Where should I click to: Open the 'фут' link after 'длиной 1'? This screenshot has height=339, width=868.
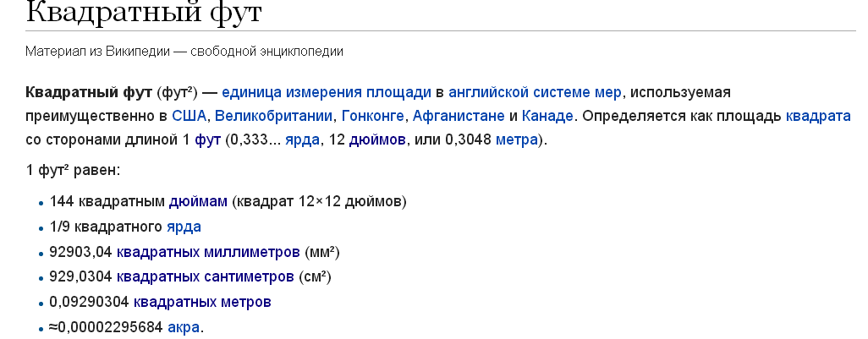[x=207, y=140]
